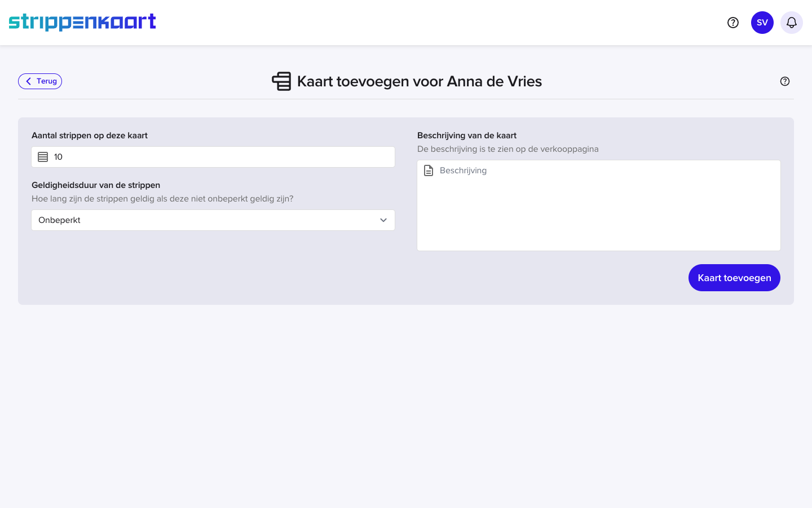Focus the Beschrijving text area
Image resolution: width=812 pixels, height=508 pixels.
[x=599, y=205]
